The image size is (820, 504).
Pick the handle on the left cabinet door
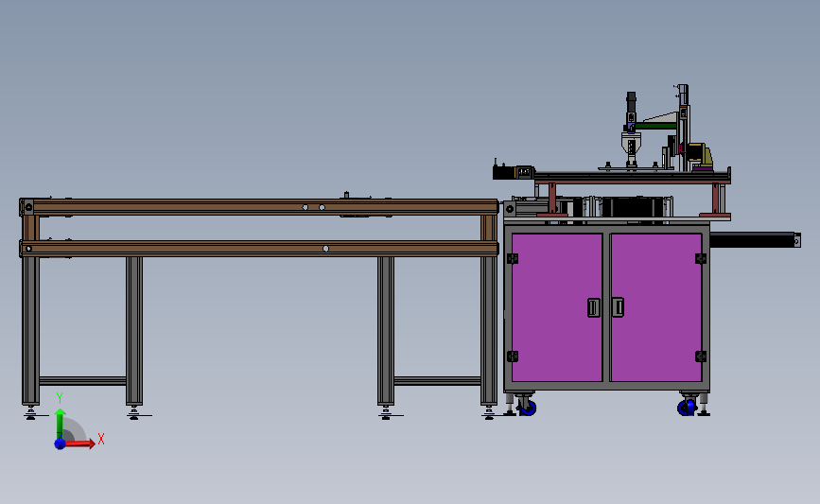(x=594, y=307)
